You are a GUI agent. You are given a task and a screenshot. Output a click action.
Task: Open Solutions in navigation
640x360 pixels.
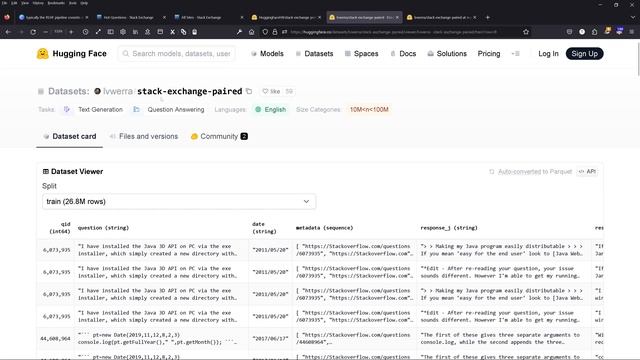point(447,53)
